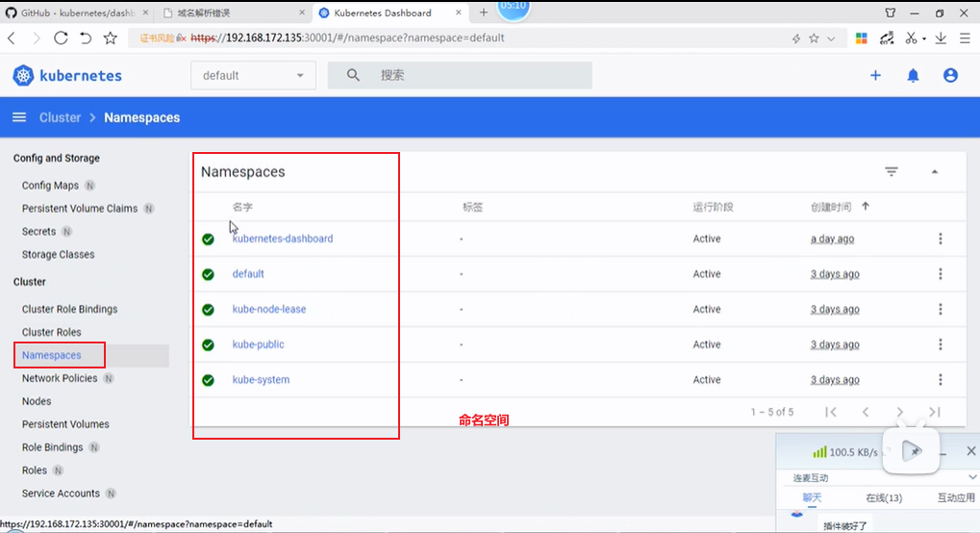Open the colorful apps grid icon

tap(862, 38)
